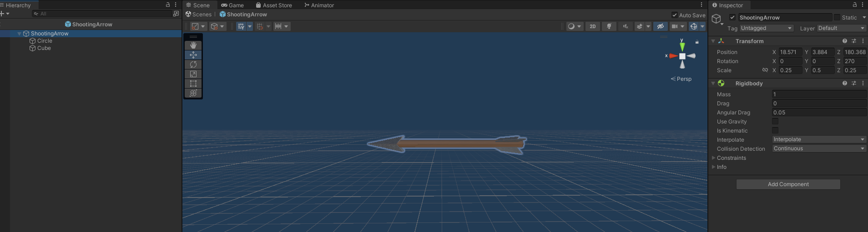Click the Hierarchy lock icon
Image resolution: width=868 pixels, height=232 pixels.
coord(168,5)
